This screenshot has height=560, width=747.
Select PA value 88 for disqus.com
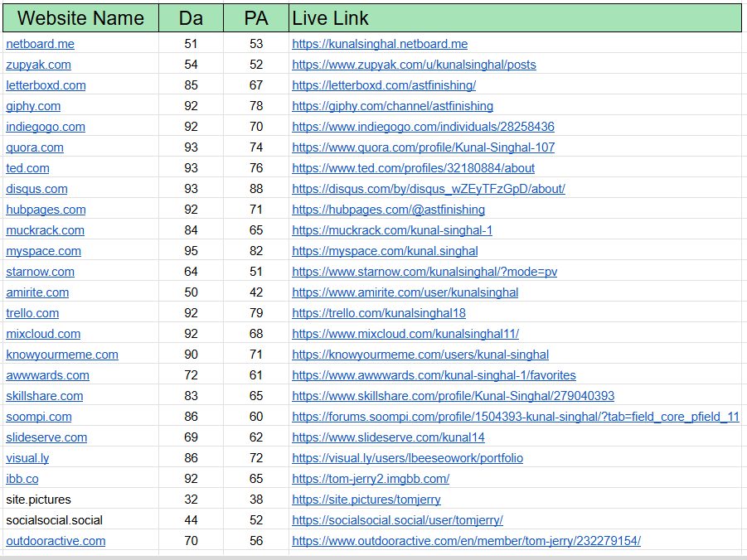pos(256,189)
